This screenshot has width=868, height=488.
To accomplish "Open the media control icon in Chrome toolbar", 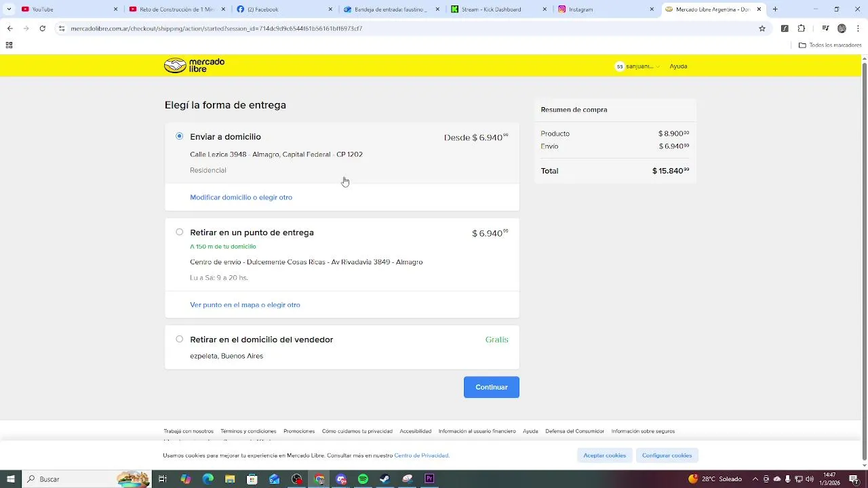I will pos(825,28).
